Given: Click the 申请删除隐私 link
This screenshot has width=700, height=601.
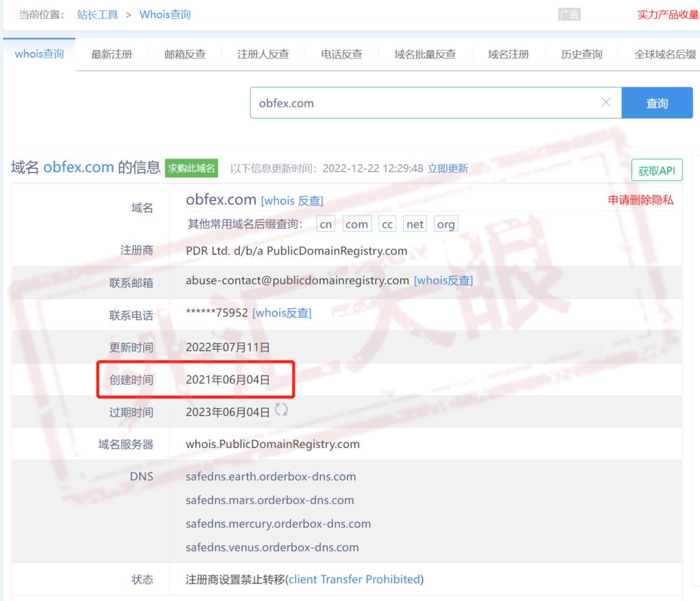Looking at the screenshot, I should (x=640, y=200).
